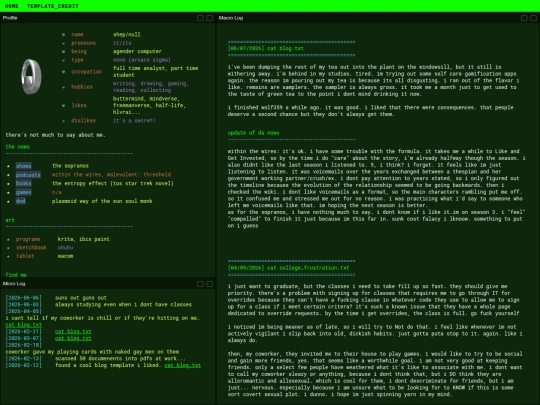Click the 'programs' row label under art
This screenshot has width=540, height=405.
tap(28, 239)
